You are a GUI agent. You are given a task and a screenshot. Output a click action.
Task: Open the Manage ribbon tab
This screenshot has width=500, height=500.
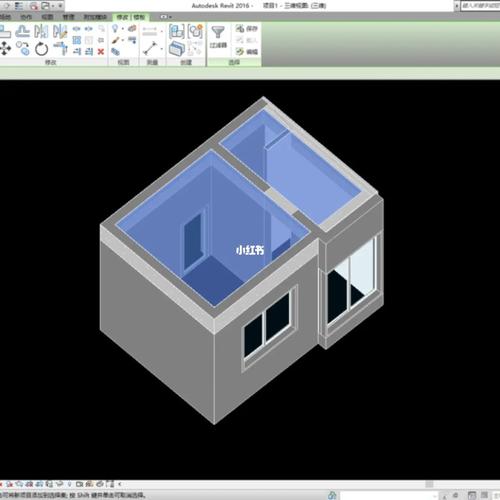click(68, 17)
